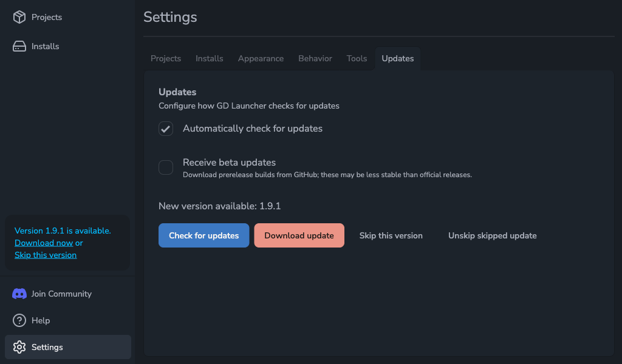The width and height of the screenshot is (622, 364).
Task: Click Download update for version 1.9.1
Action: [299, 235]
